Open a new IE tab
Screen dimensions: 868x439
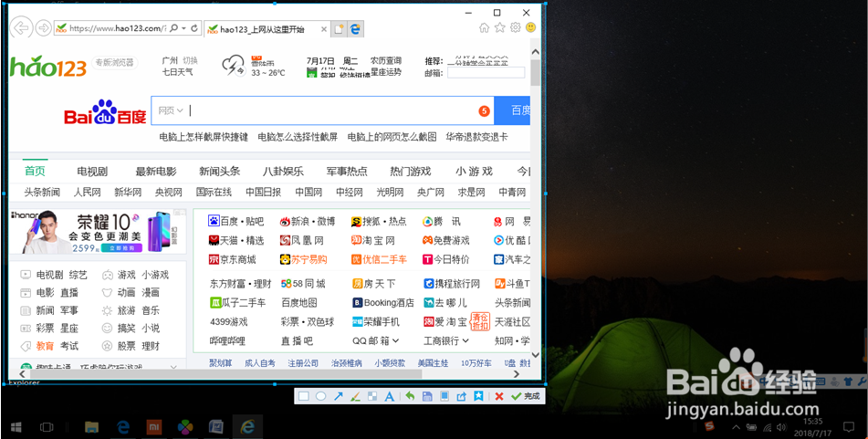tap(339, 29)
